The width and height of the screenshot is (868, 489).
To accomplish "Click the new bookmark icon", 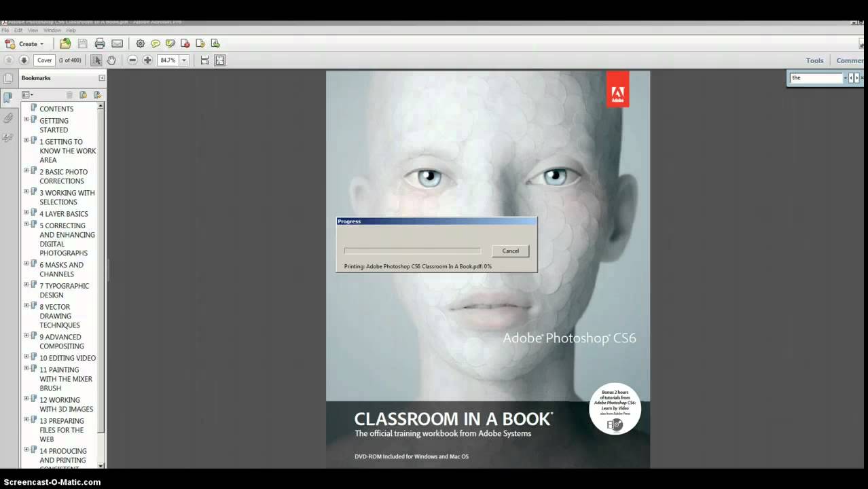I will click(x=83, y=95).
